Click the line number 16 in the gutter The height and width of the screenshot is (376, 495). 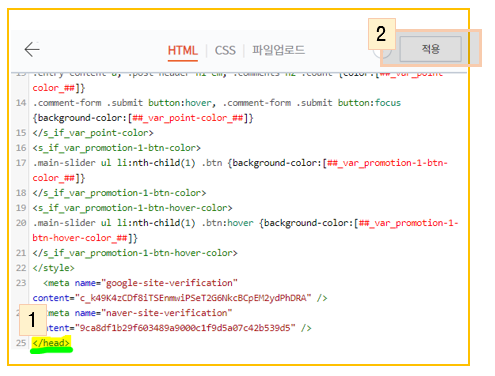pyautogui.click(x=21, y=148)
